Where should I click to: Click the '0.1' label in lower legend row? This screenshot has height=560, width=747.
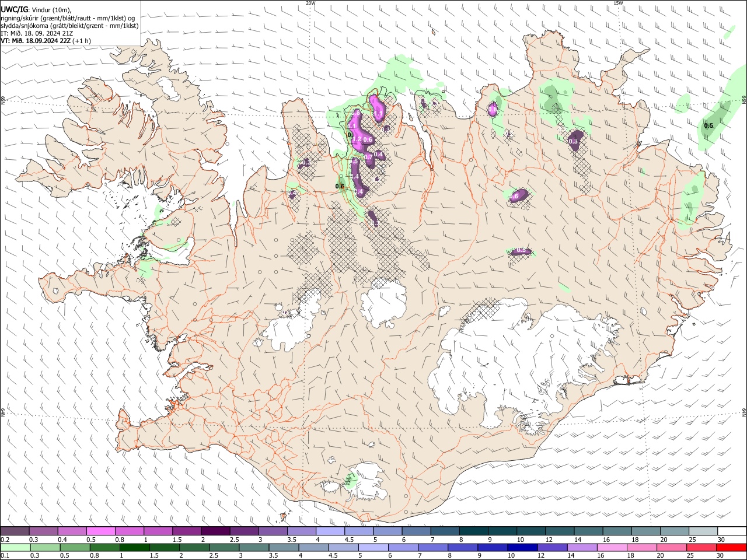click(5, 556)
